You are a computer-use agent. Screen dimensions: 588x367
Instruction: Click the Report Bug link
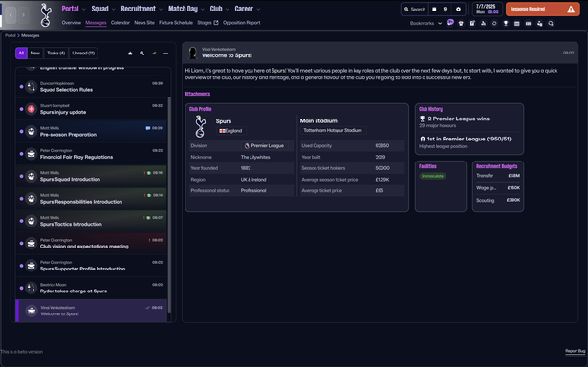(576, 351)
